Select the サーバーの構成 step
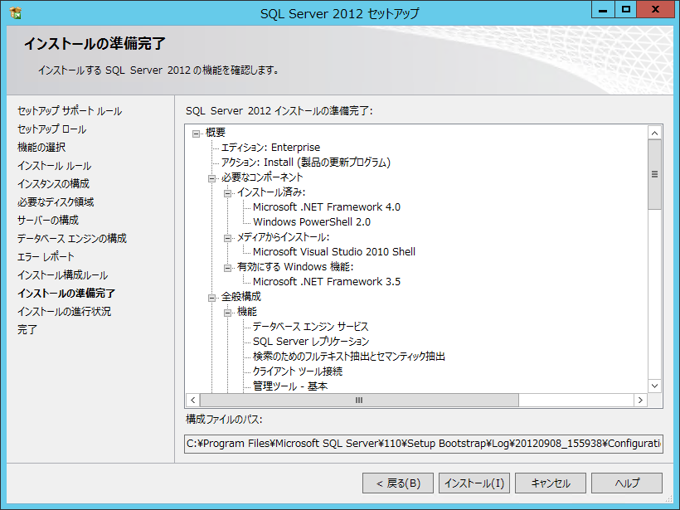This screenshot has height=510, width=680. 48,220
